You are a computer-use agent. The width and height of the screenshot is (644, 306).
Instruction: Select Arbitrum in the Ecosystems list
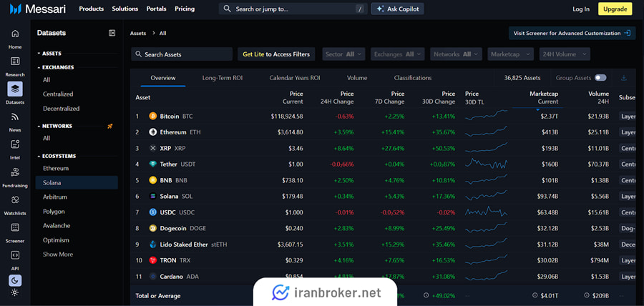(55, 197)
